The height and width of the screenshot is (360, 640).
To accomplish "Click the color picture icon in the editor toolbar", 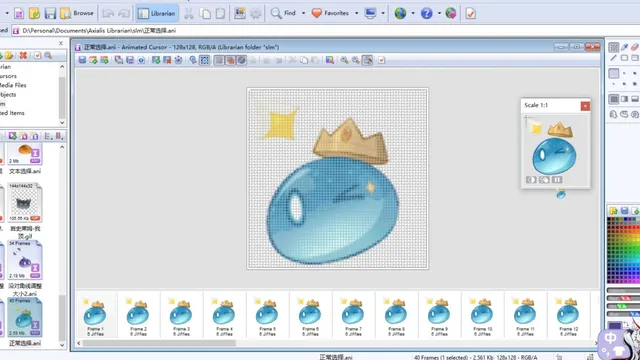I will pyautogui.click(x=330, y=60).
